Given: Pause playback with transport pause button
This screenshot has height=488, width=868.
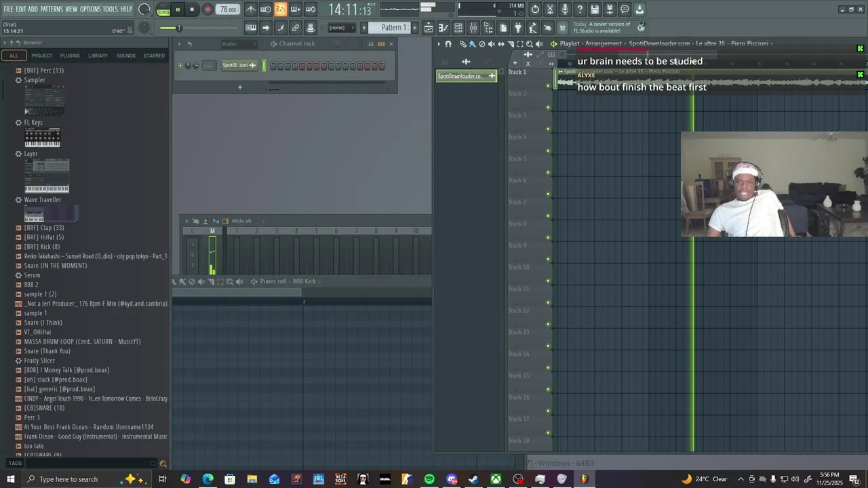Looking at the screenshot, I should [178, 9].
